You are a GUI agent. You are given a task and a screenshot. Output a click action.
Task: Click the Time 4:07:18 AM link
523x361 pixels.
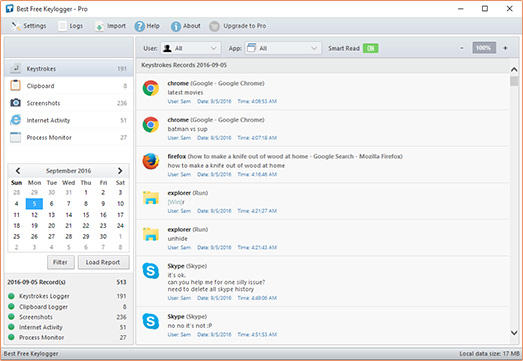pyautogui.click(x=257, y=138)
